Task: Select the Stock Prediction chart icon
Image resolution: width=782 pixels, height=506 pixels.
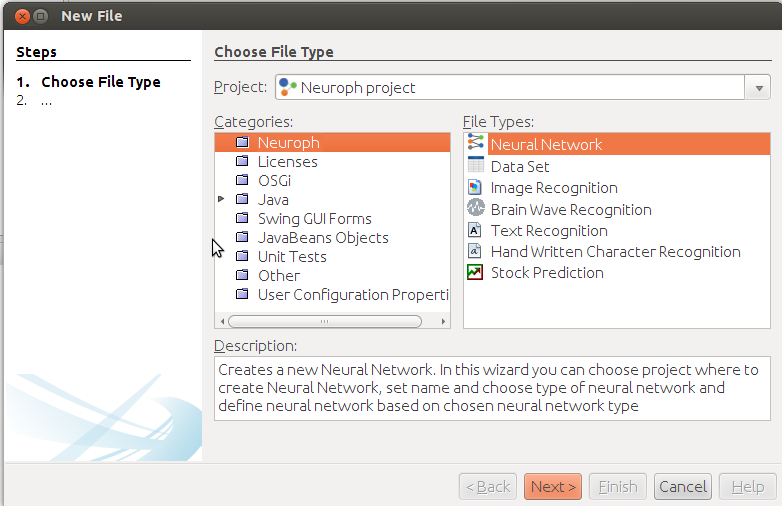Action: [x=476, y=272]
